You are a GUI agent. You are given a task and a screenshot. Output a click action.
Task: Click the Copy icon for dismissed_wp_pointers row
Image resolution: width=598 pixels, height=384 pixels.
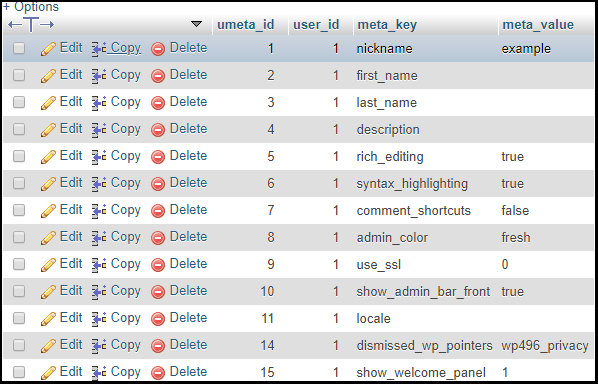click(99, 345)
